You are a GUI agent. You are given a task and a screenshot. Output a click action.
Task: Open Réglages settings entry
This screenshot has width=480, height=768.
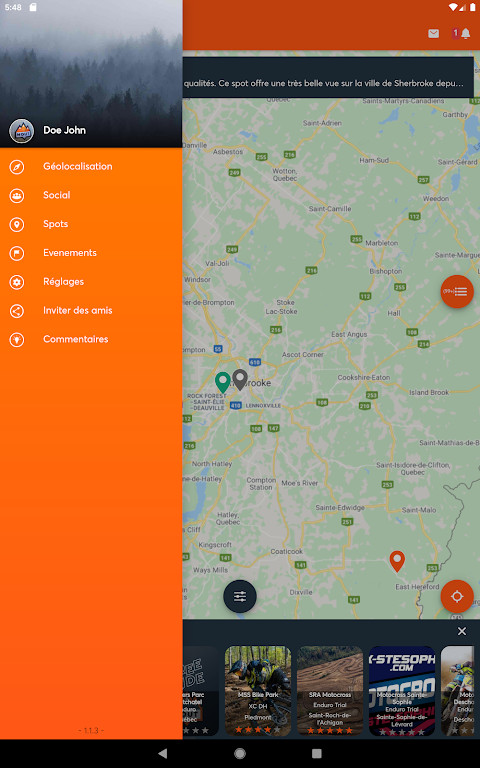91,282
